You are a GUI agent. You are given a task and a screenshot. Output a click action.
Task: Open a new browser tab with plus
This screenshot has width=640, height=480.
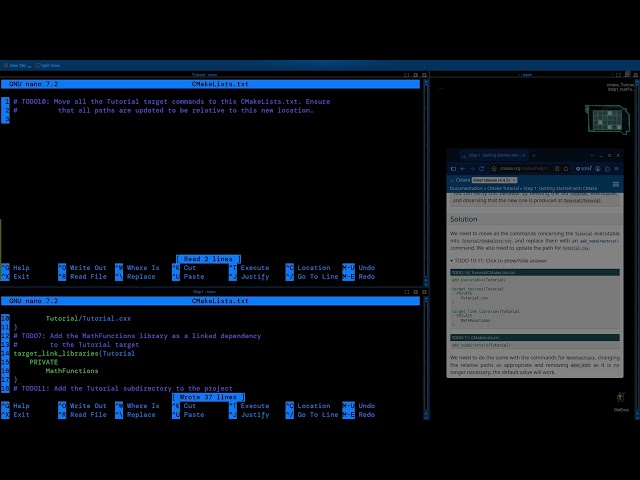click(x=534, y=155)
